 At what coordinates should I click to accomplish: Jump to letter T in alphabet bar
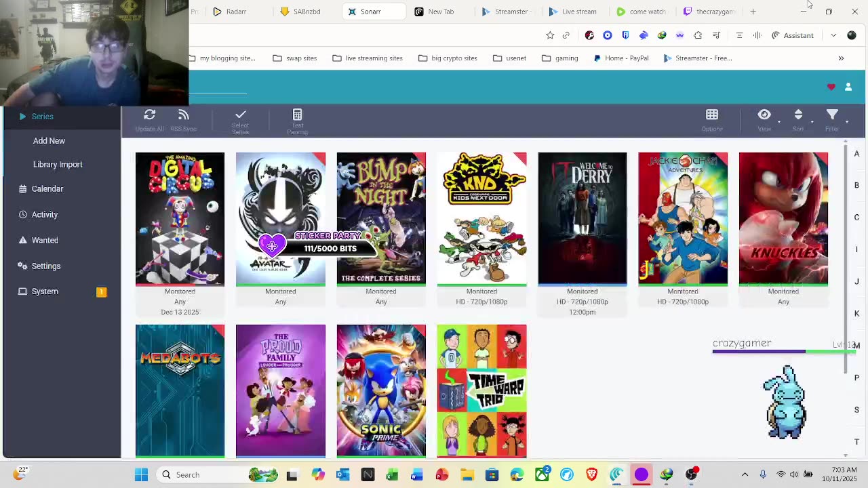(x=856, y=442)
